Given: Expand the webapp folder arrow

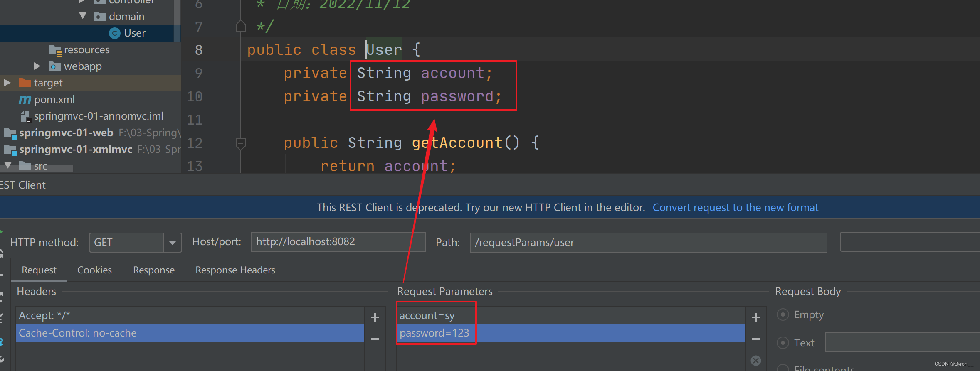Looking at the screenshot, I should click(x=37, y=66).
